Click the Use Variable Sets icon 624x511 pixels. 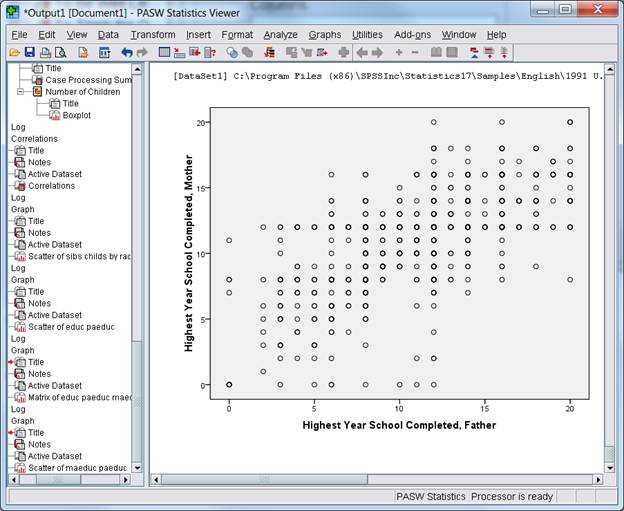tap(232, 52)
